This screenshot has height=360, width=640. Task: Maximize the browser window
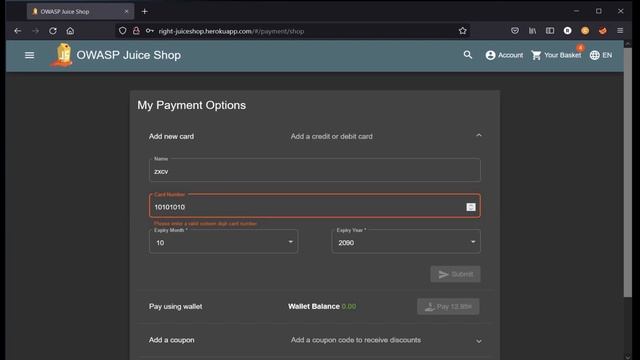pos(598,11)
